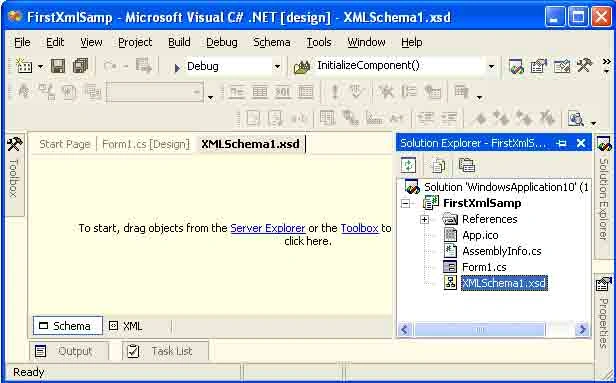Click the AssemblyInfo.cs file icon
616x383 pixels.
[450, 251]
